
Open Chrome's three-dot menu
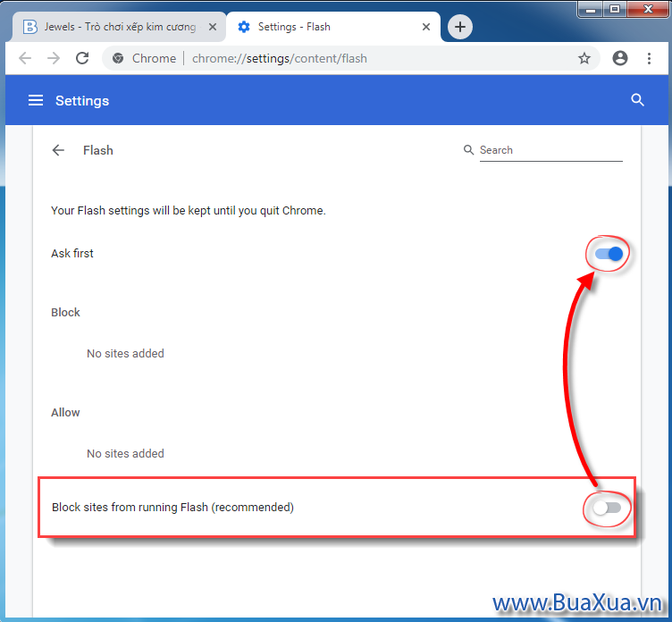pyautogui.click(x=650, y=58)
